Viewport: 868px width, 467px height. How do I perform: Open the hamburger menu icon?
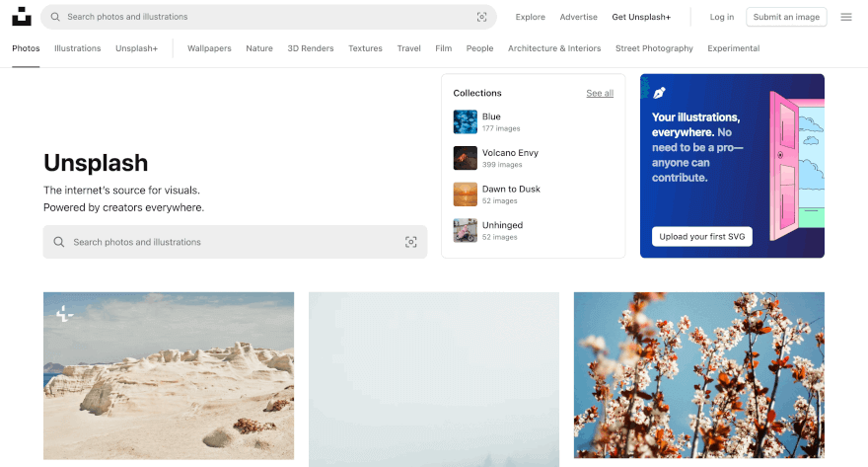pos(846,17)
